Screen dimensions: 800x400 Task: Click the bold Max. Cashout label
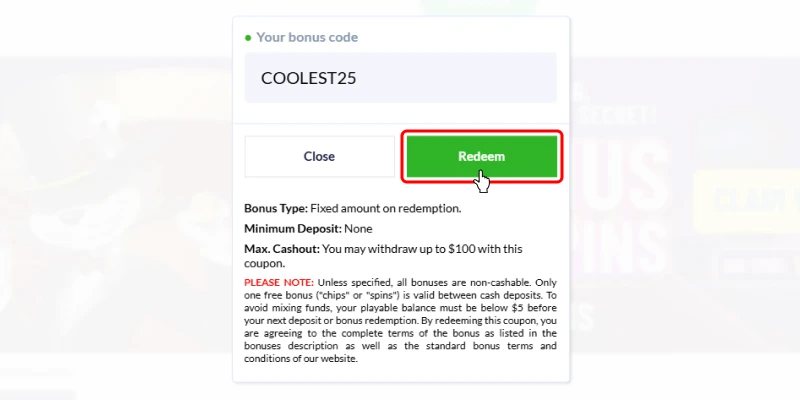[x=282, y=249]
